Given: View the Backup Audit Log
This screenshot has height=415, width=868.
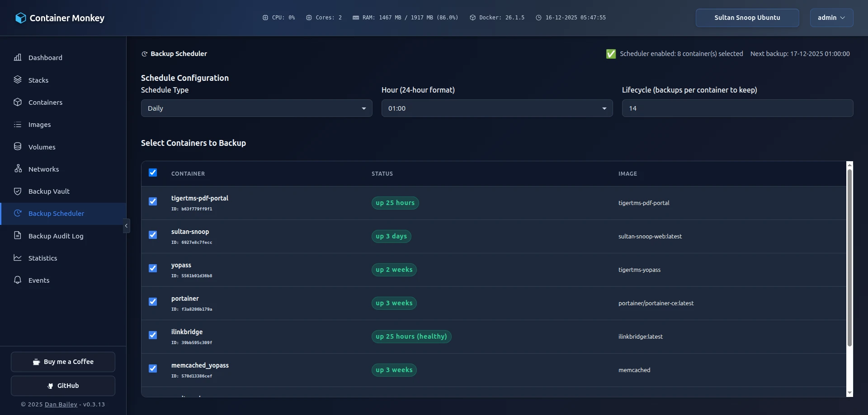Looking at the screenshot, I should [56, 235].
